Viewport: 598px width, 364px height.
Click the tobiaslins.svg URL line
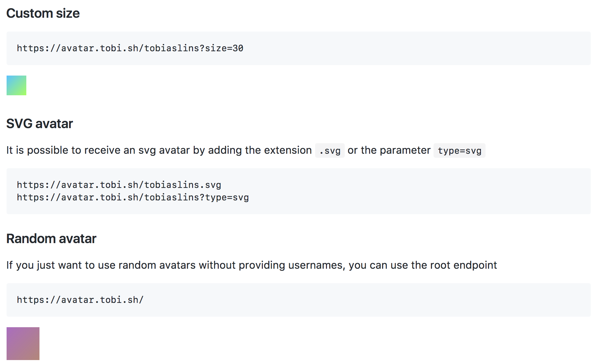(119, 185)
